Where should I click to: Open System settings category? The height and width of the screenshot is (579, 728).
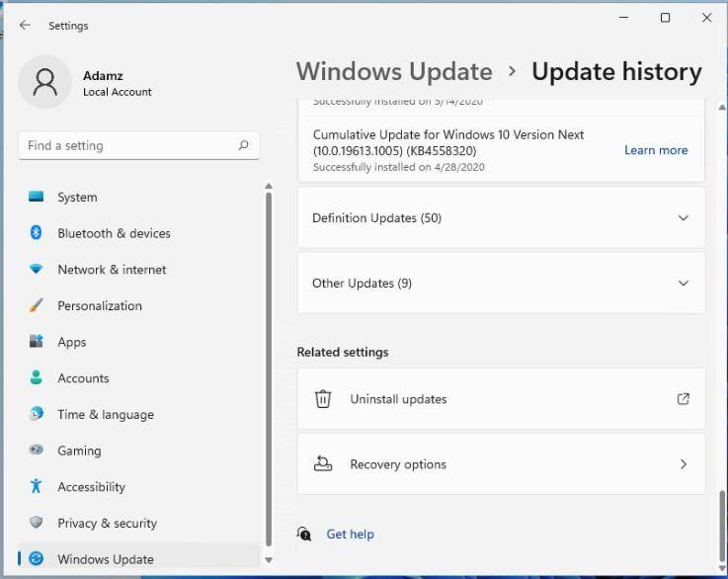coord(139,197)
